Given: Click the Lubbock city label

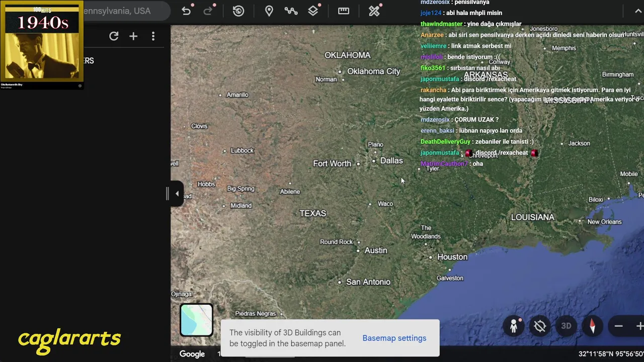Looking at the screenshot, I should click(x=242, y=150).
